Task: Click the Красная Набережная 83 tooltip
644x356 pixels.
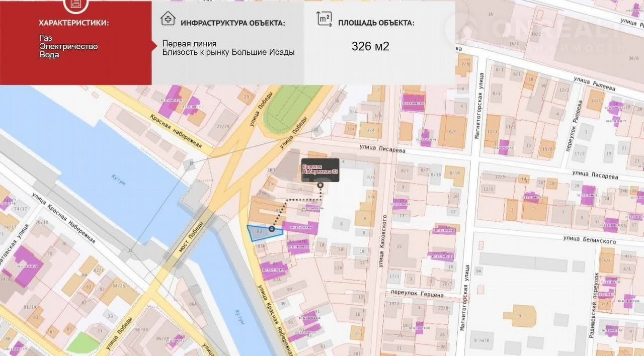Action: pos(320,169)
